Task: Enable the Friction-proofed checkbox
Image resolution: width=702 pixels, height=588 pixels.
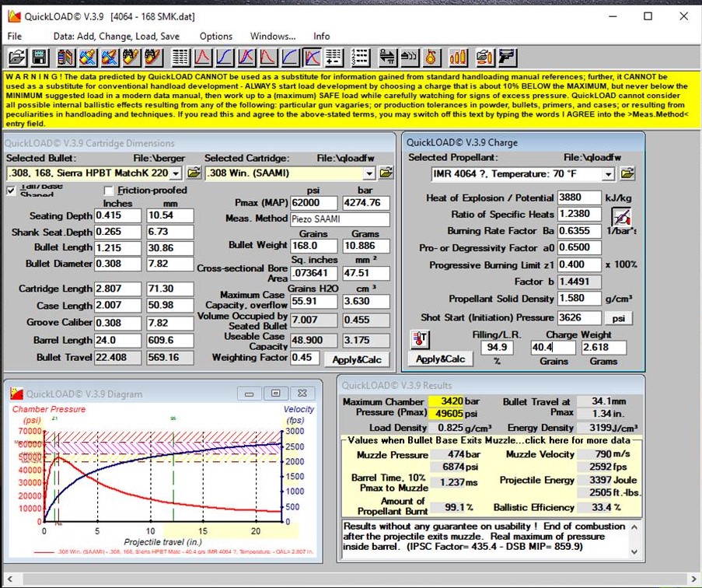Action: click(108, 191)
